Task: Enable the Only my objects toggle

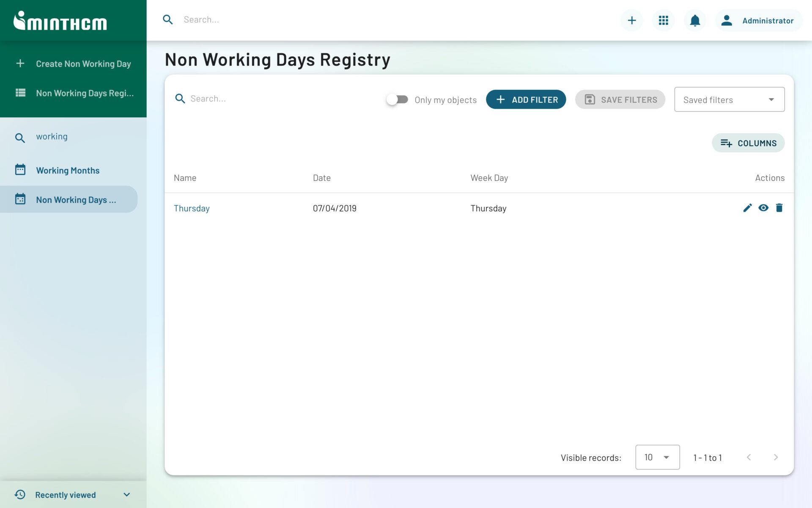Action: pos(397,99)
